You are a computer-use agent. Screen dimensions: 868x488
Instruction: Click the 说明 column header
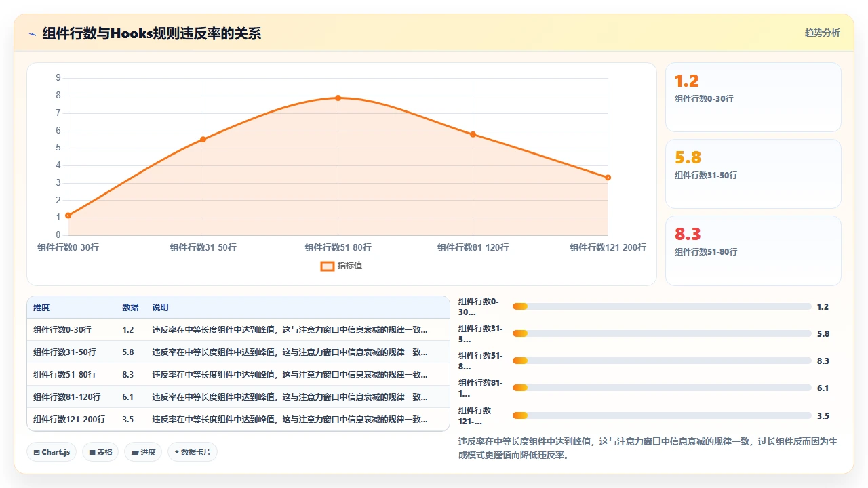161,308
